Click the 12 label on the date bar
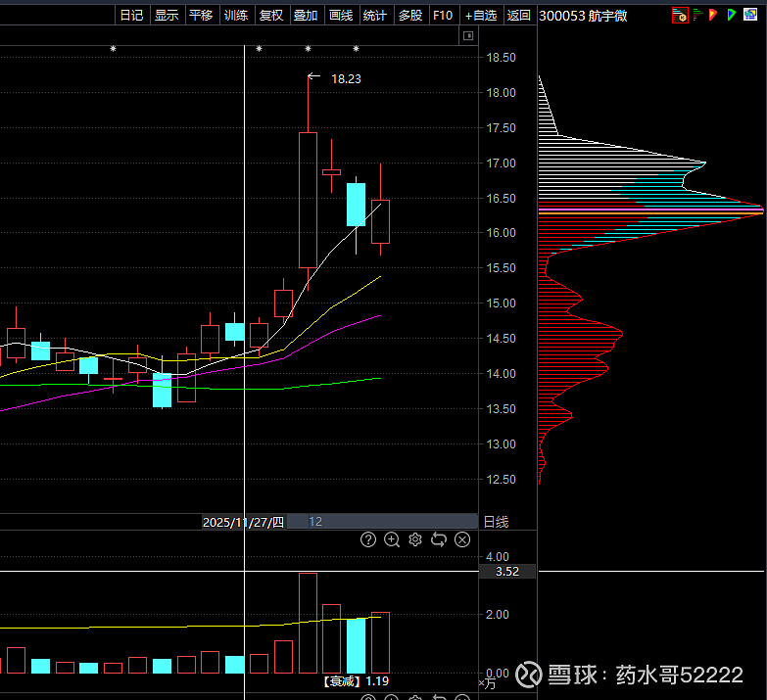Viewport: 767px width, 700px height. [315, 522]
